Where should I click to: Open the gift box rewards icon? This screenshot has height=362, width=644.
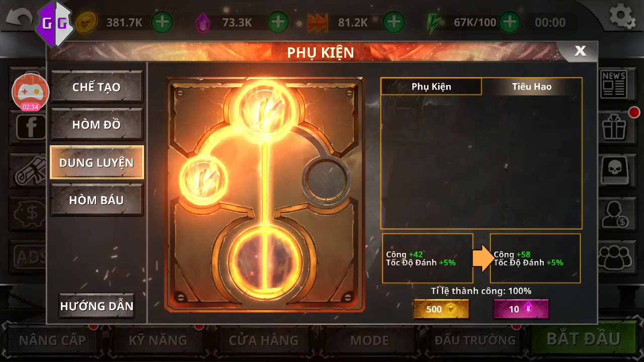click(x=613, y=126)
